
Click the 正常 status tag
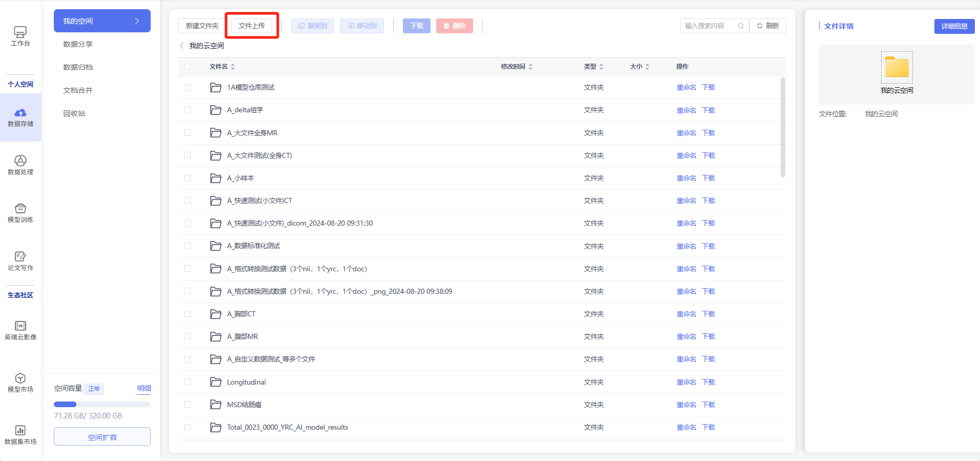click(94, 389)
